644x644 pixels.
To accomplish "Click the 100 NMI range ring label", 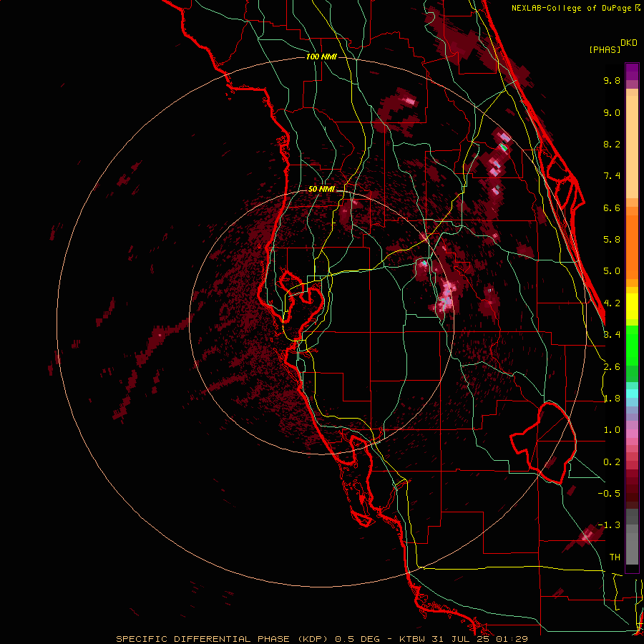I will click(321, 57).
